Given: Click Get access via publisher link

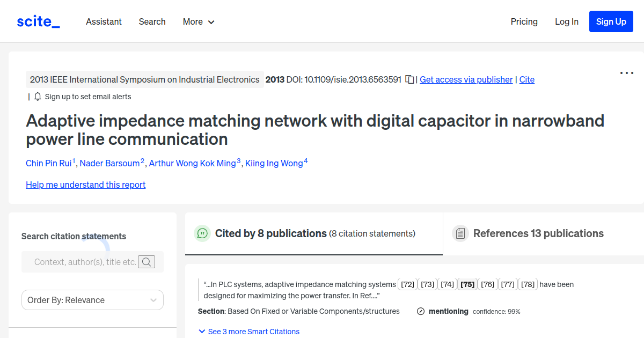Looking at the screenshot, I should pyautogui.click(x=466, y=79).
